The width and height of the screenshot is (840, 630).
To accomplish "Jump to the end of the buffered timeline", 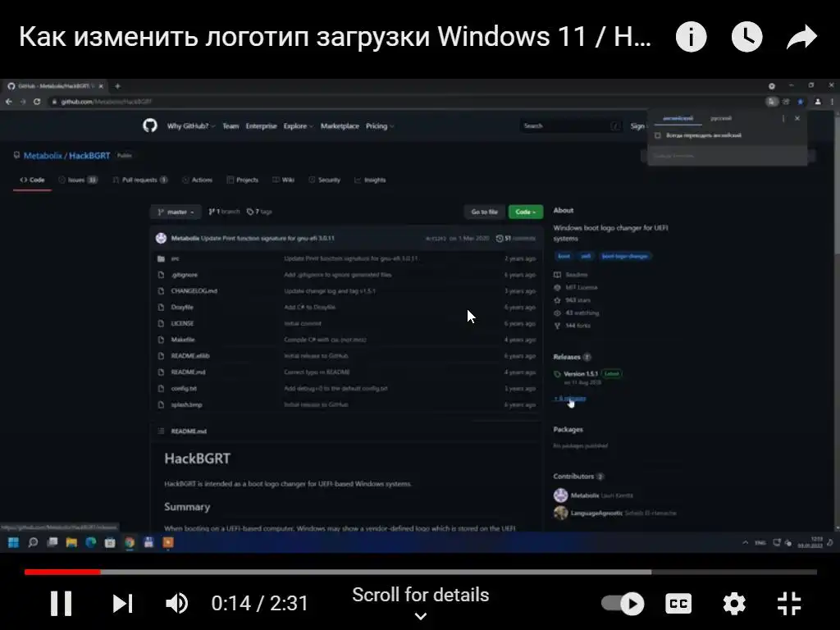I will (651, 572).
